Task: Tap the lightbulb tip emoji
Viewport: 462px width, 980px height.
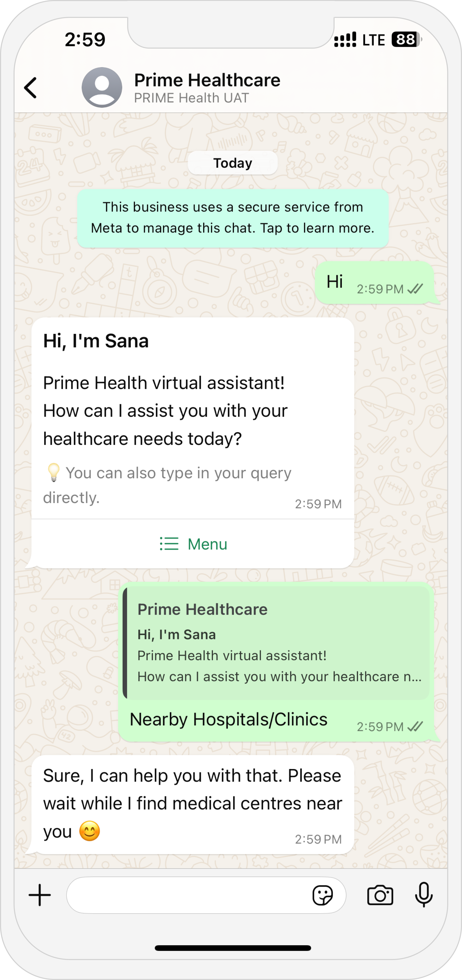Action: pyautogui.click(x=53, y=473)
